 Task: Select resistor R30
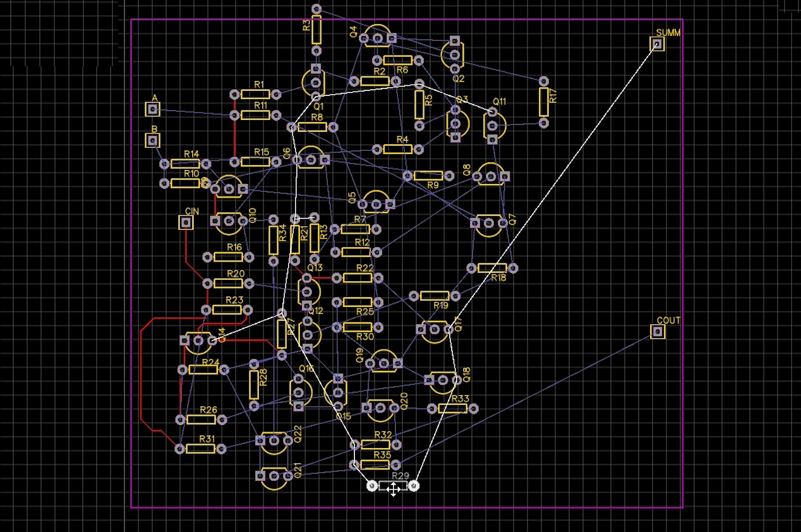357,327
